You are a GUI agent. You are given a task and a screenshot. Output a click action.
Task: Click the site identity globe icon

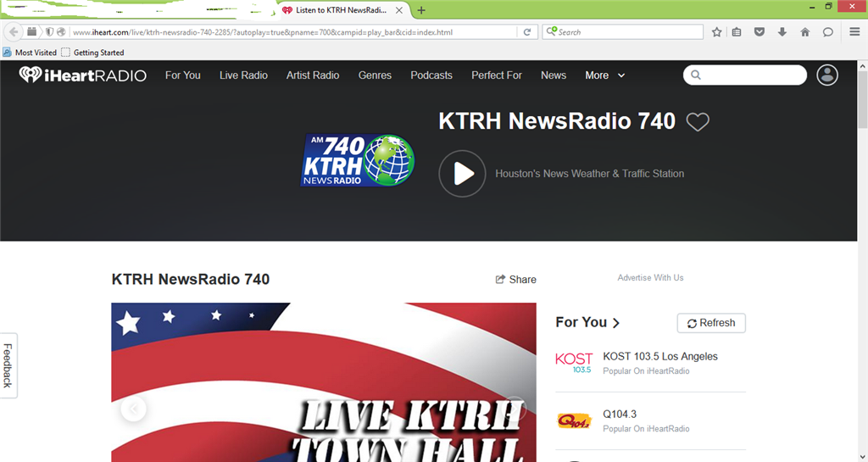(x=61, y=32)
